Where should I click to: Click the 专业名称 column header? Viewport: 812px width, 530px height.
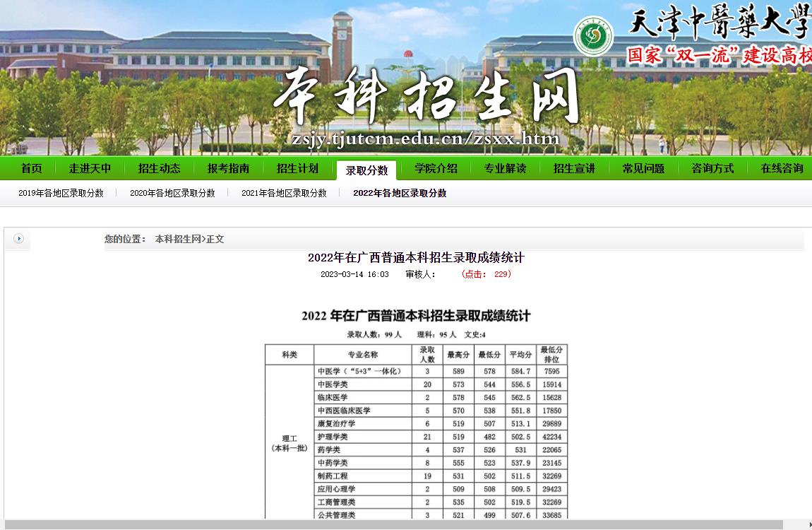point(362,355)
